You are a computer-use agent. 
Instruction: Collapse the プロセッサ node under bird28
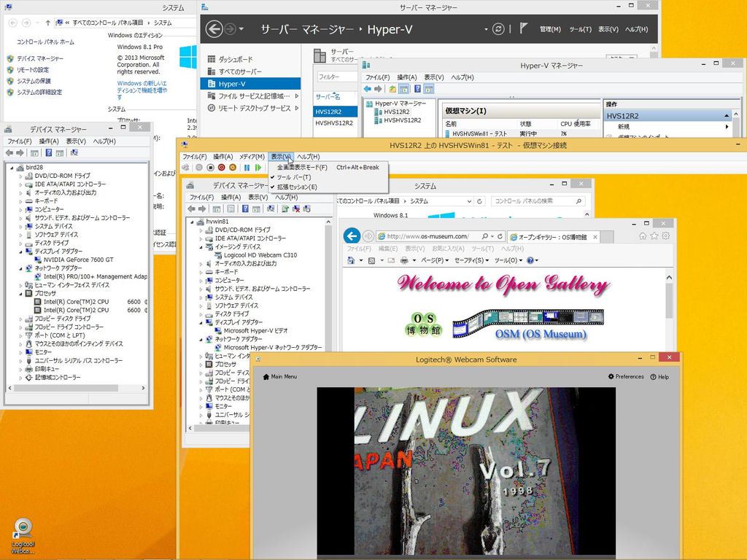point(20,293)
